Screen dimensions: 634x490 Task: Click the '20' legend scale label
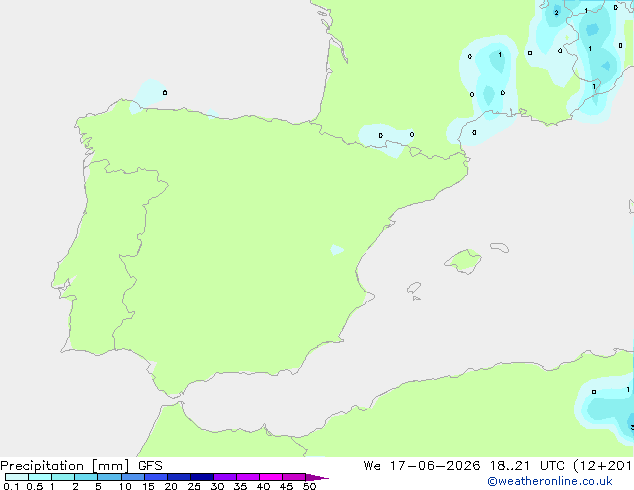point(171,486)
